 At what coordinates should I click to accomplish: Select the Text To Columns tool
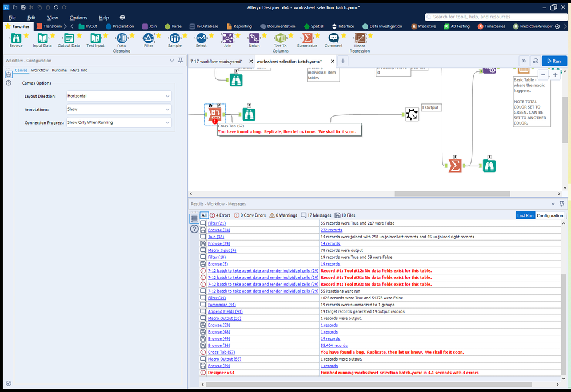(280, 38)
